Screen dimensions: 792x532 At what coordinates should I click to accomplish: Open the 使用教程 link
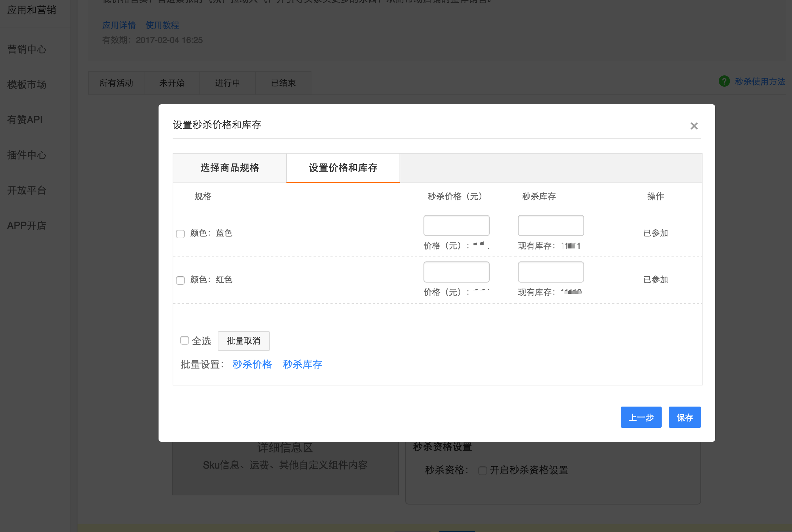162,25
